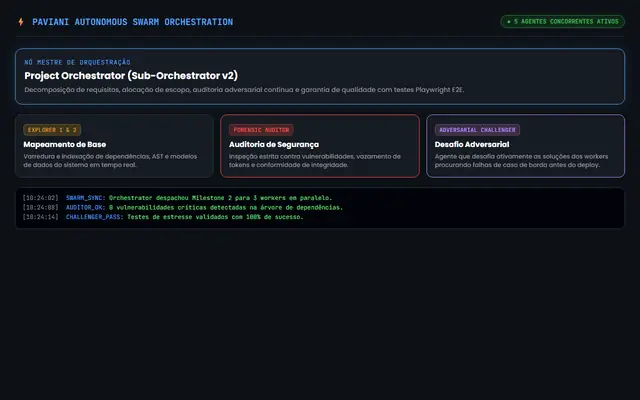This screenshot has height=400, width=640.
Task: Click the Orchestrator despachou Milestone 2 log message
Action: click(x=221, y=198)
